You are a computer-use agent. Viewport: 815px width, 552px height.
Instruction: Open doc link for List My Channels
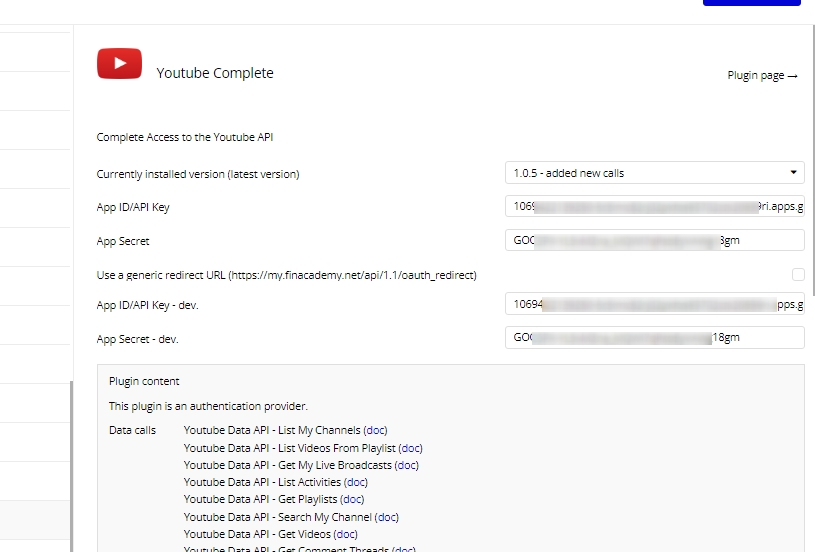(375, 431)
